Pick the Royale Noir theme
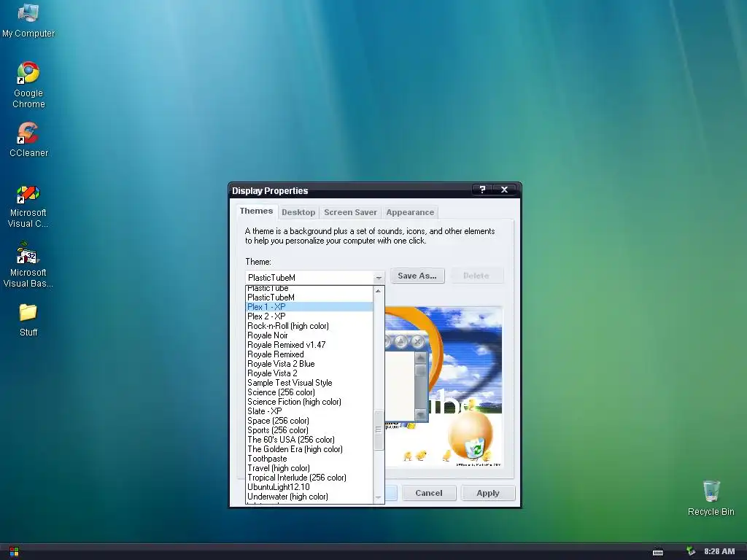The width and height of the screenshot is (747, 560). coord(309,335)
